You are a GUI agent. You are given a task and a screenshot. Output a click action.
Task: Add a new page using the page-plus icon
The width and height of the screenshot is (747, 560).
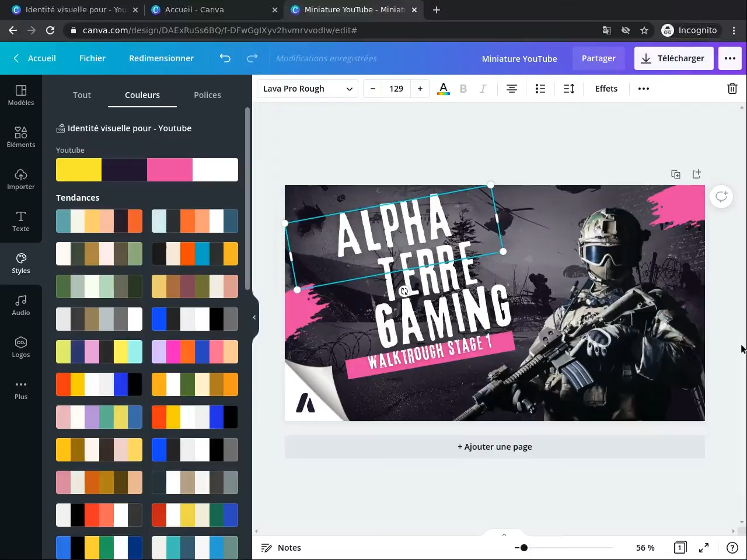coord(696,174)
